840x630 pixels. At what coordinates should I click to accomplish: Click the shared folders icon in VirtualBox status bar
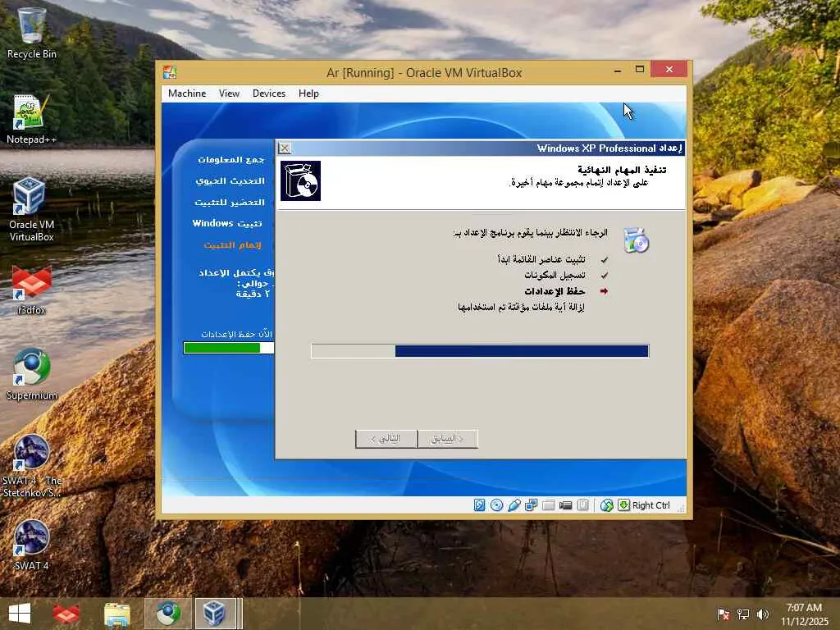tap(548, 505)
